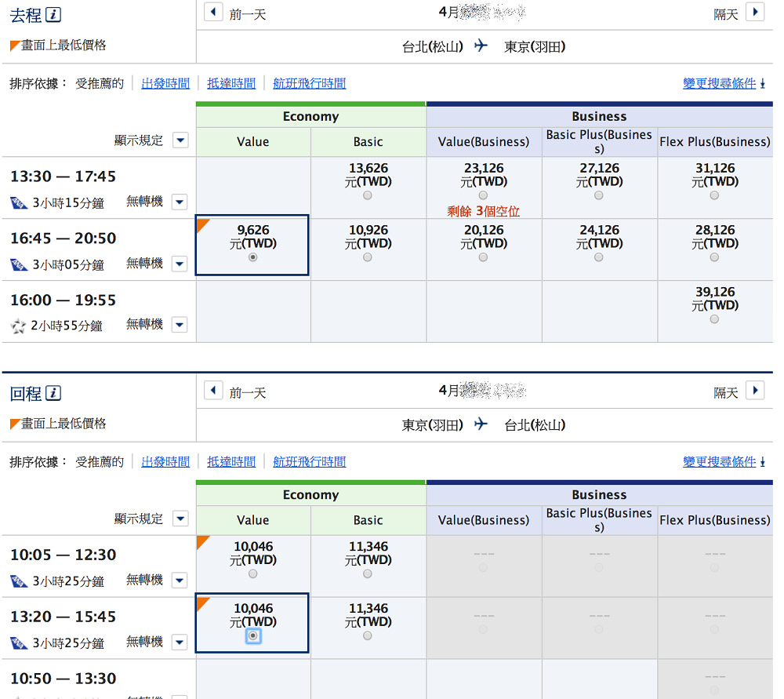Click 10:50 — 13:30 return flight time
784x699 pixels.
point(63,679)
